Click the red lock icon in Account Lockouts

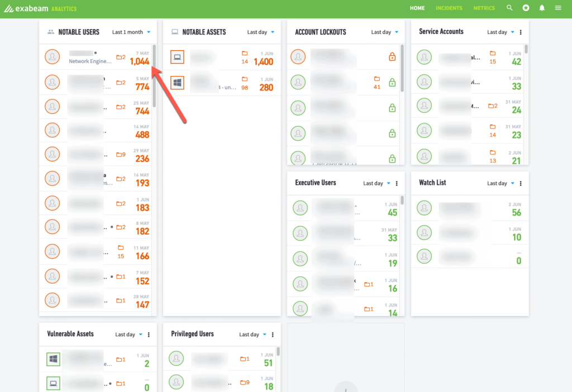(392, 57)
